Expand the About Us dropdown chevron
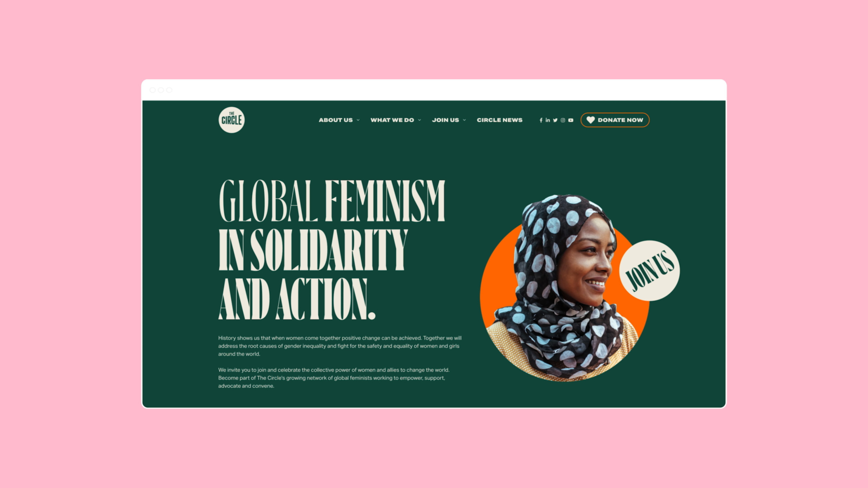Screen dimensions: 868x488 click(358, 120)
